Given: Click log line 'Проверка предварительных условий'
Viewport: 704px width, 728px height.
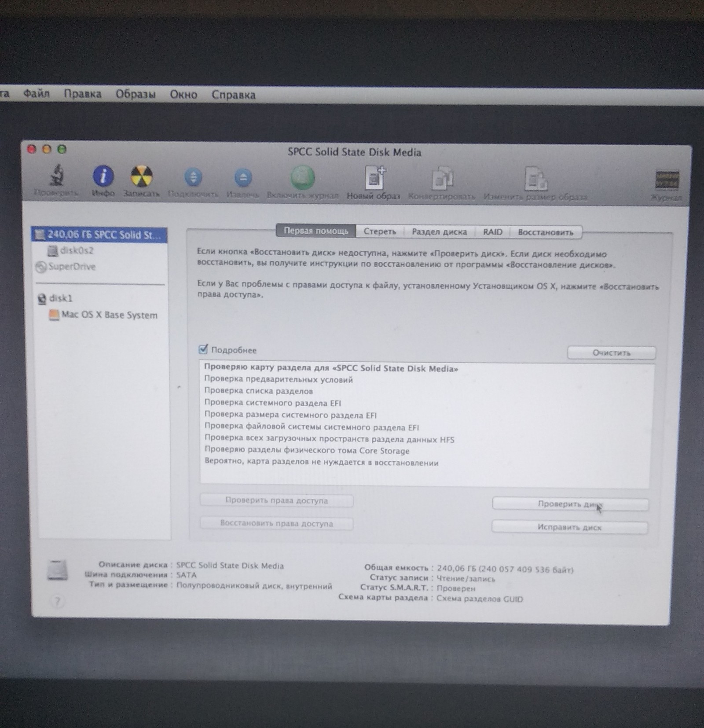Looking at the screenshot, I should click(x=279, y=379).
